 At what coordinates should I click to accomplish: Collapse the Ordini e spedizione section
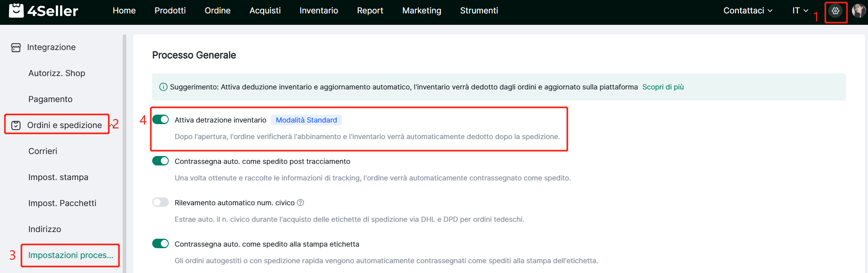pos(111,125)
